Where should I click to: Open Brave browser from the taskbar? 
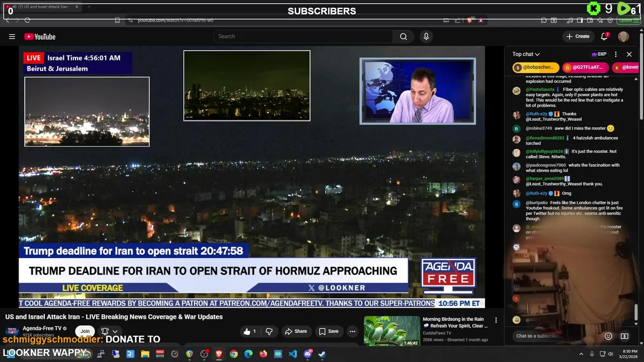click(x=219, y=354)
